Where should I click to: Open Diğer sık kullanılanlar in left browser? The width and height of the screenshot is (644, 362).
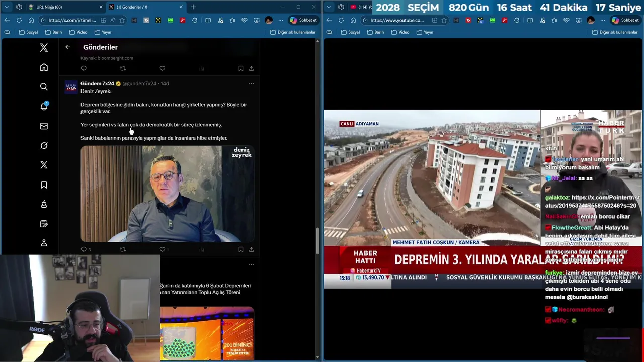point(293,32)
